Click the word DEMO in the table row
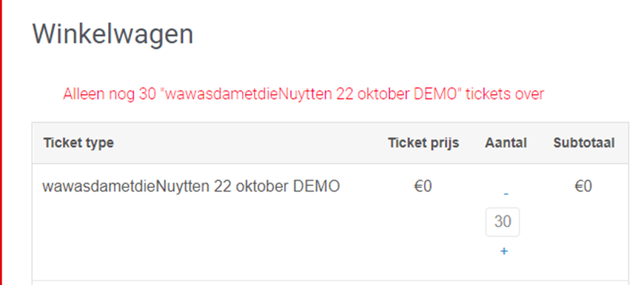The width and height of the screenshot is (644, 285). (x=316, y=187)
